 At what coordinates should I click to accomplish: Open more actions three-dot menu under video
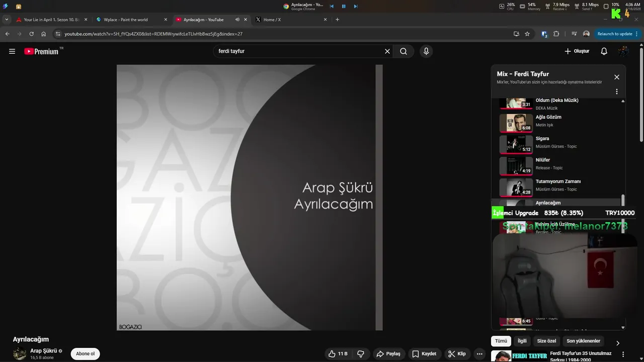tap(479, 354)
